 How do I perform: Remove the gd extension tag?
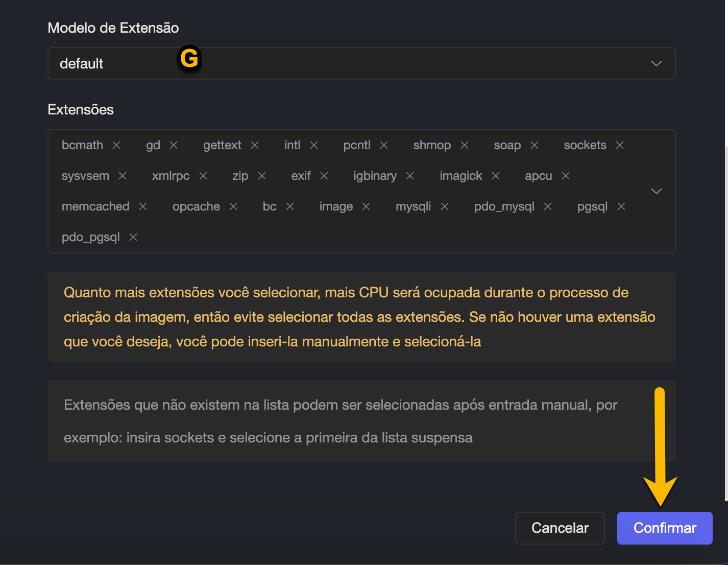(174, 145)
